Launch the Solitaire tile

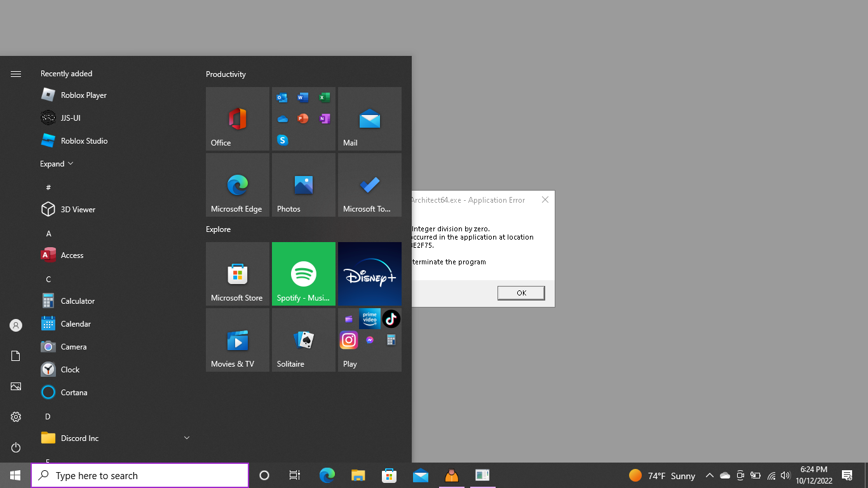click(304, 340)
